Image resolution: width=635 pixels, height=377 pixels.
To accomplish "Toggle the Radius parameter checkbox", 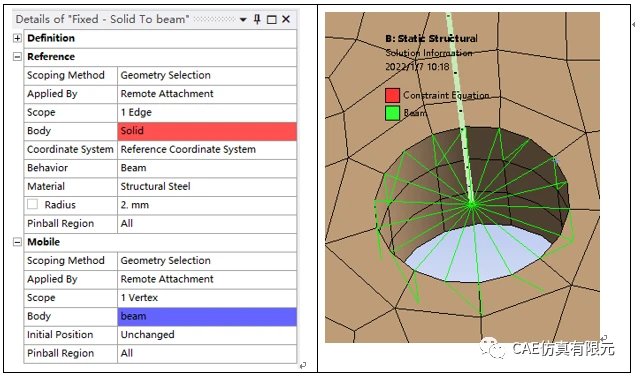I will pyautogui.click(x=32, y=204).
